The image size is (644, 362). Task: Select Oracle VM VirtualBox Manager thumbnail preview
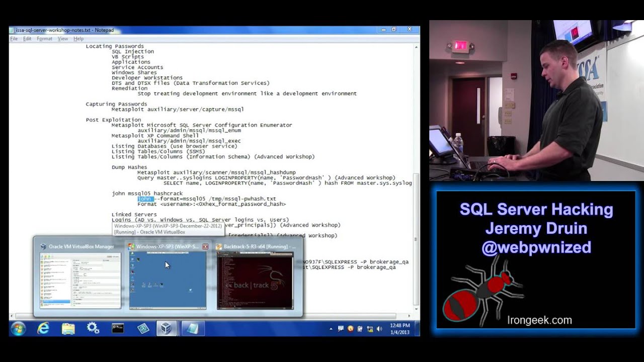pos(80,280)
